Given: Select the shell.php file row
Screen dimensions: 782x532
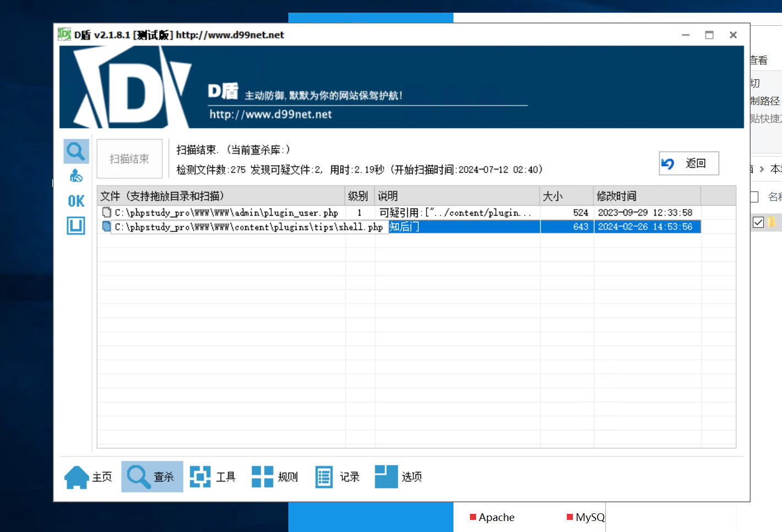Looking at the screenshot, I should [x=399, y=227].
